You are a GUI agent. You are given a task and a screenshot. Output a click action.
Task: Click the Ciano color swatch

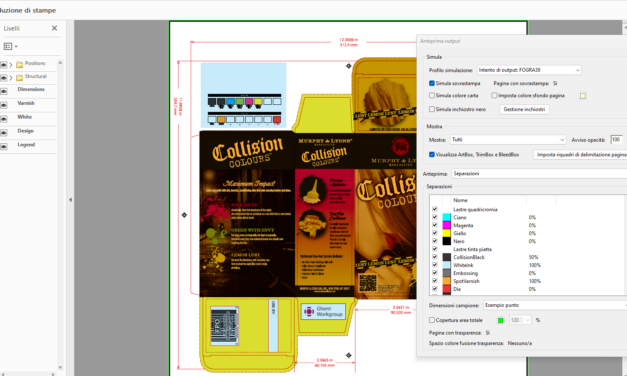click(x=447, y=217)
